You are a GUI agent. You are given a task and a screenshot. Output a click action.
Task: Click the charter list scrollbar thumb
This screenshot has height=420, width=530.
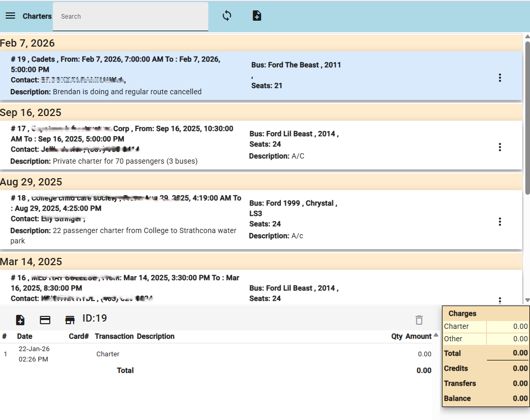527,118
